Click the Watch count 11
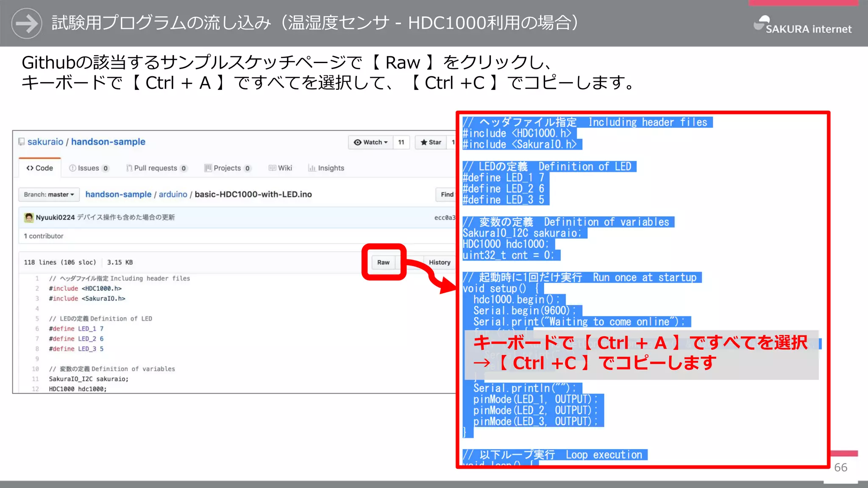The image size is (868, 488). click(x=401, y=142)
